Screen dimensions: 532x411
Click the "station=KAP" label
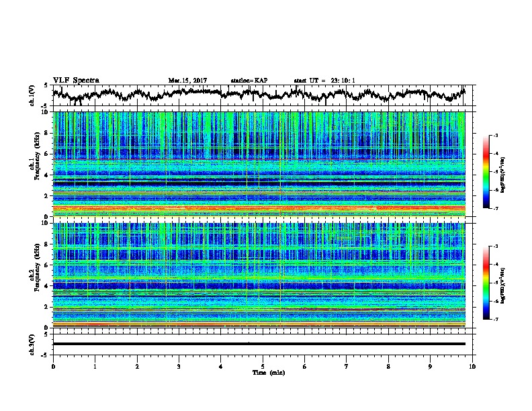click(249, 81)
